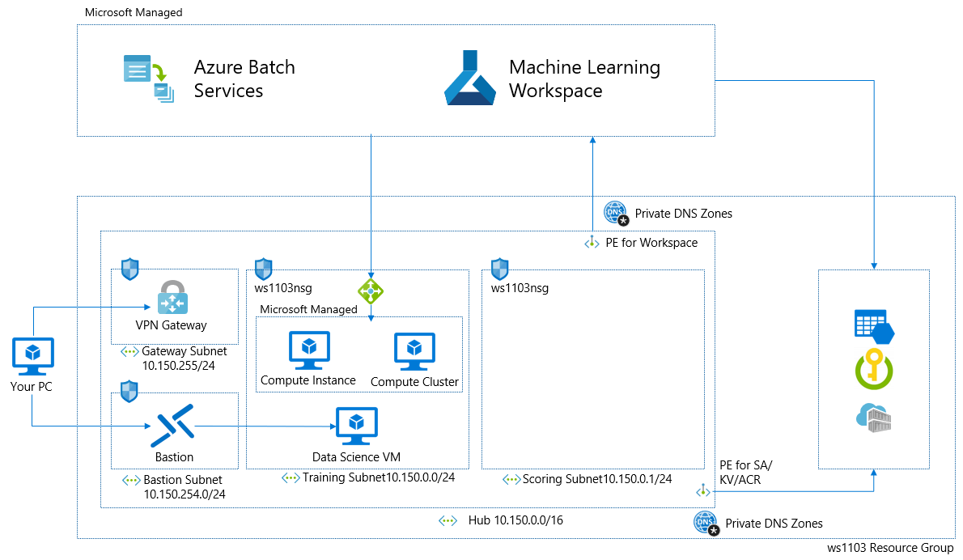
Task: Click the 'Gateway Subnet 10.150.255/24' text
Action: 185,358
